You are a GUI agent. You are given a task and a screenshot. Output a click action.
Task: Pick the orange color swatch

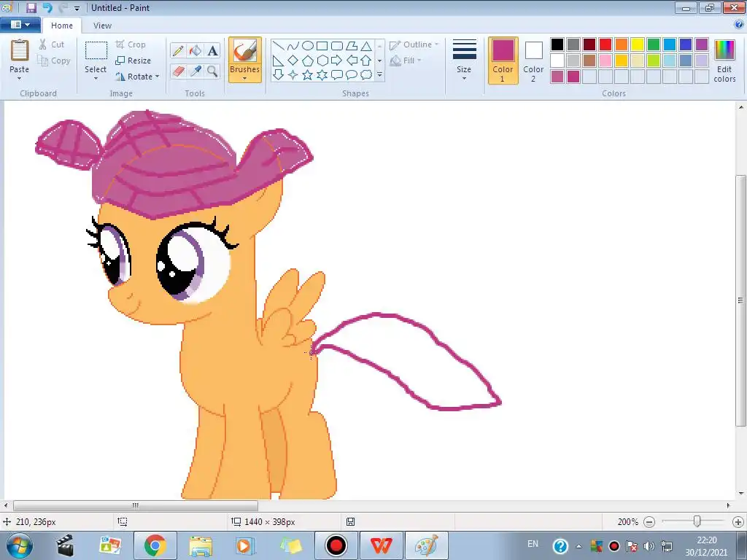[x=622, y=44]
